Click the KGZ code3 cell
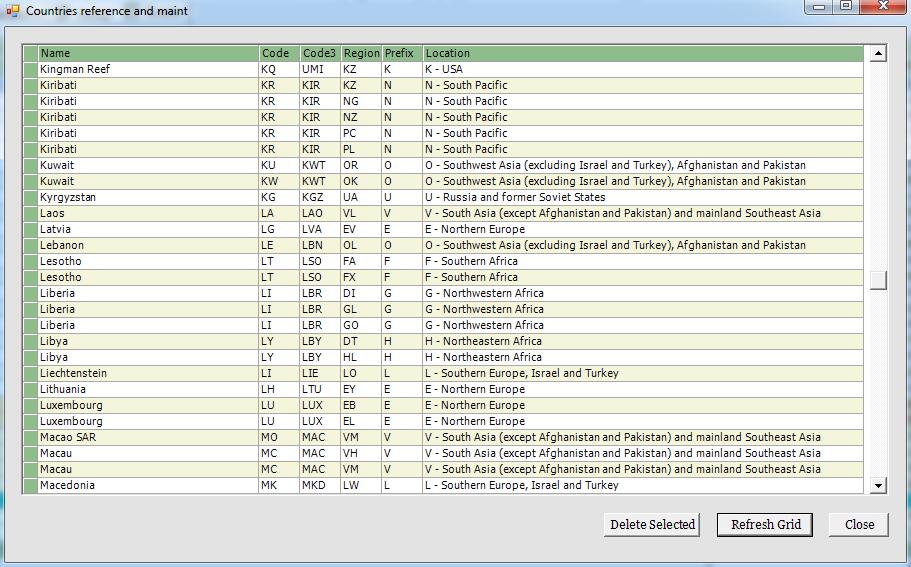 (x=320, y=197)
